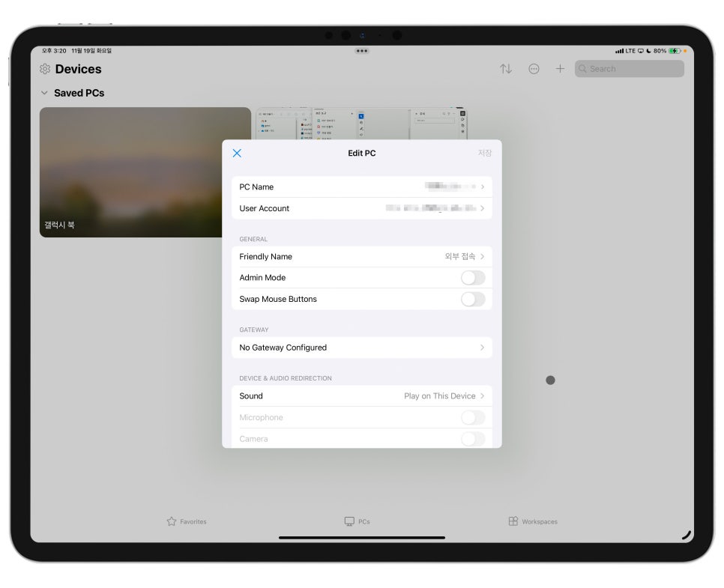Edit the Friendly Name row
This screenshot has height=588, width=724.
pyautogui.click(x=361, y=257)
